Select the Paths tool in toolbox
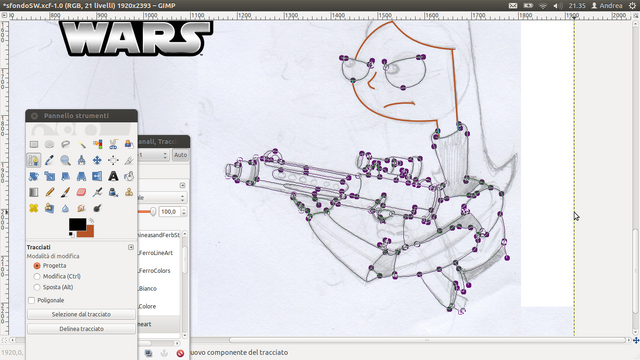Viewport: 640px width, 360px height. tap(33, 160)
